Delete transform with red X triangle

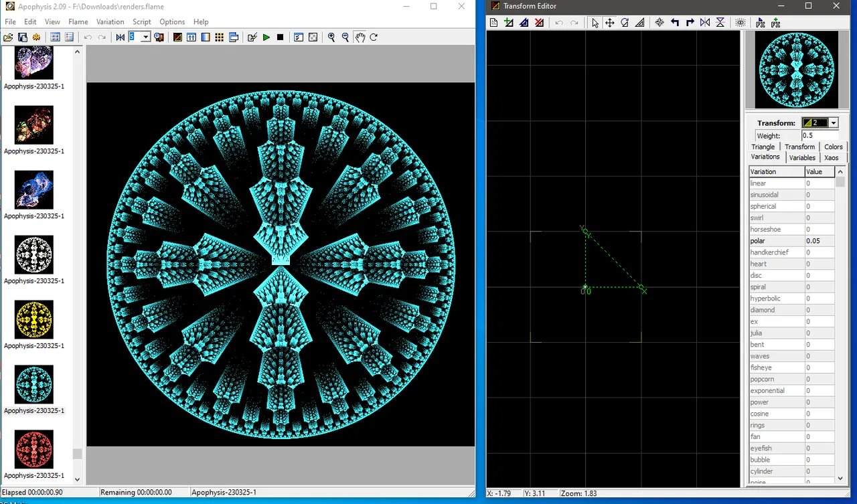point(539,23)
